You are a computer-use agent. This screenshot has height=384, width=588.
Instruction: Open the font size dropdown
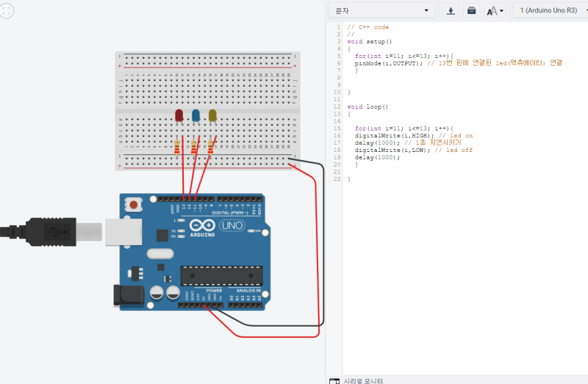[x=495, y=10]
